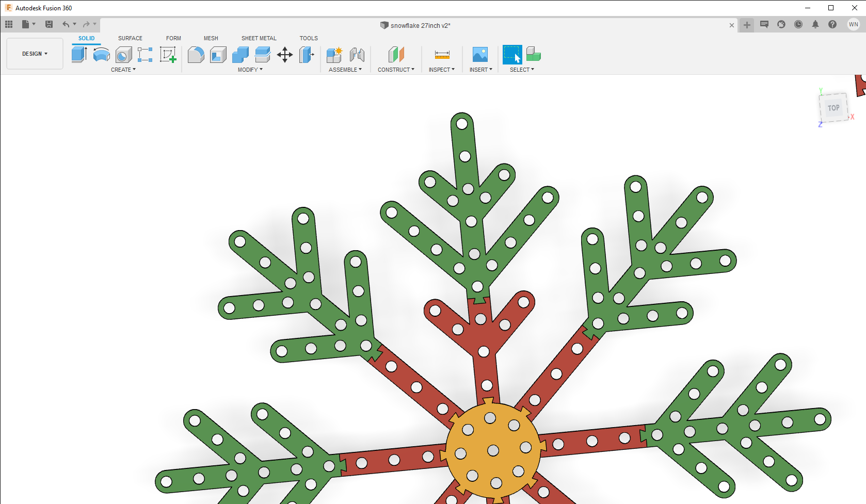Undo the last action
The height and width of the screenshot is (504, 866).
coord(66,24)
